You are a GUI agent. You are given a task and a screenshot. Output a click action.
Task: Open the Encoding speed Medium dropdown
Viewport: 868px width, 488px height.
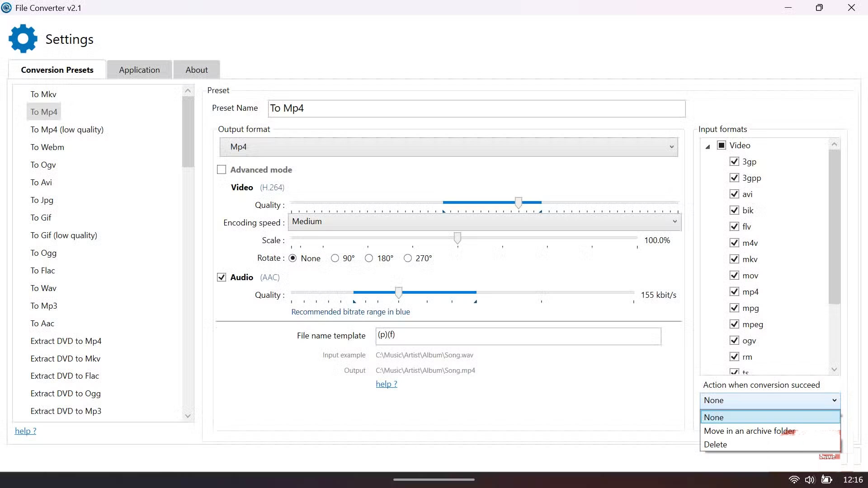484,222
